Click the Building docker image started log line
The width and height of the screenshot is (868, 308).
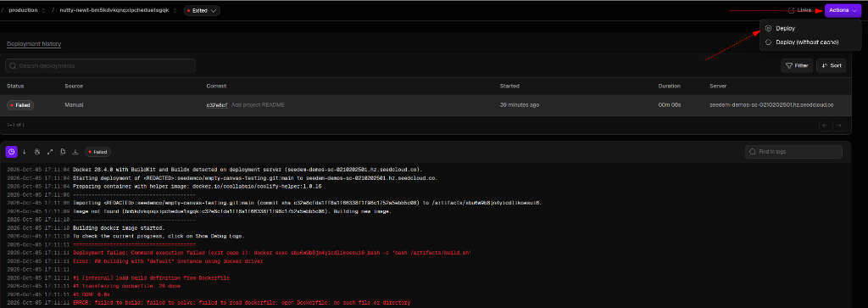point(119,228)
